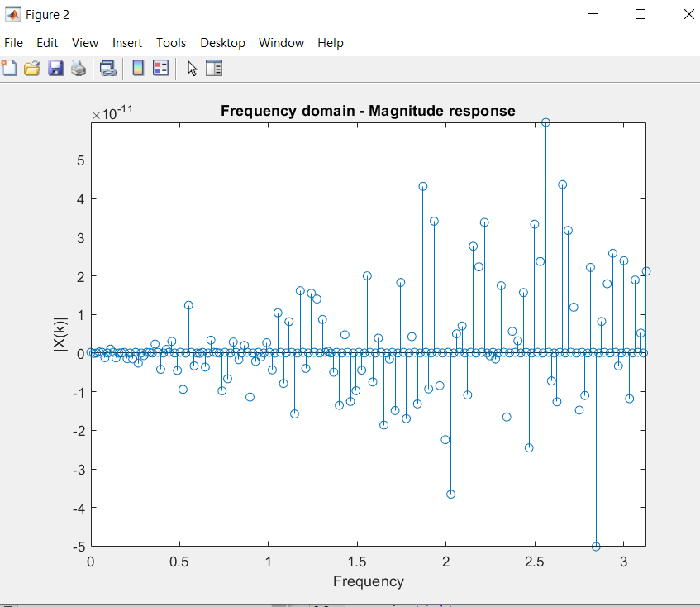Open a file using the folder icon
The width and height of the screenshot is (700, 607).
(x=32, y=69)
